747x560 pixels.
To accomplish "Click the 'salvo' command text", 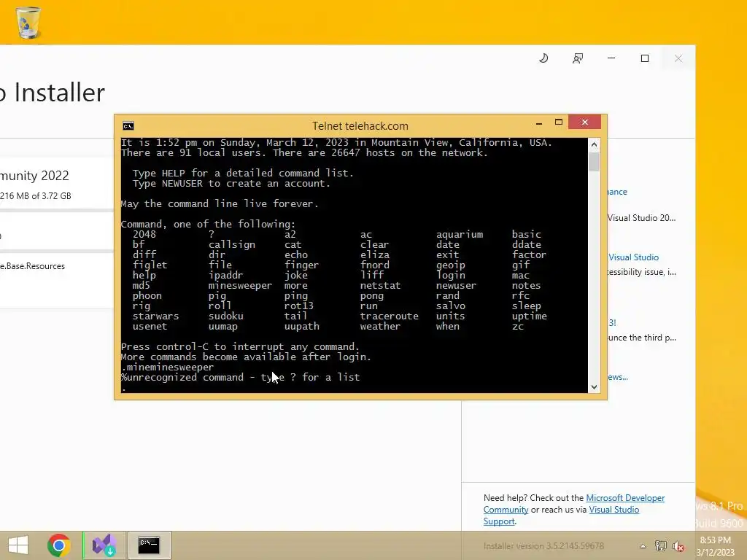I will (x=451, y=306).
